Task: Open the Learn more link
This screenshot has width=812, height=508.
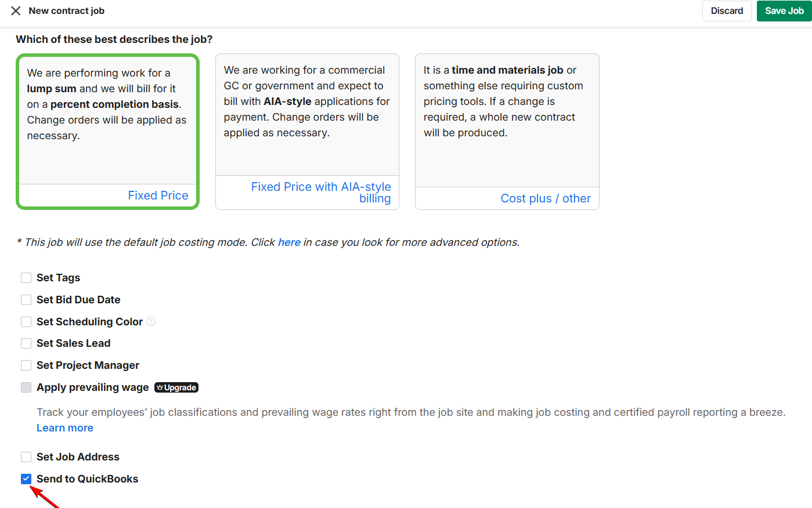Action: [x=65, y=428]
